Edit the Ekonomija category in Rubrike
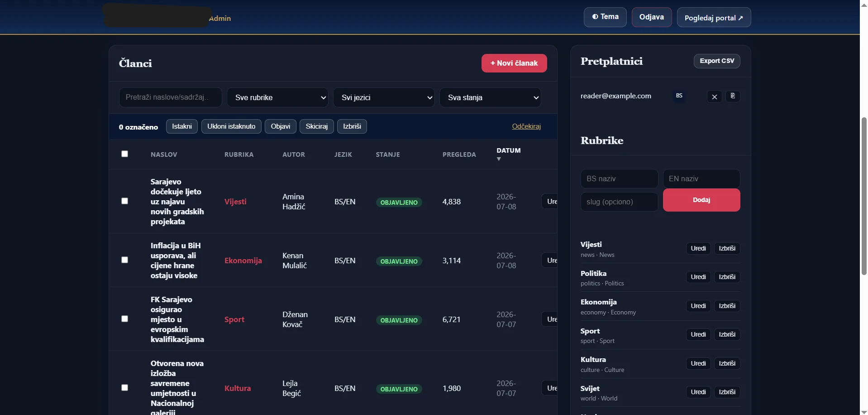868x415 pixels. [698, 306]
